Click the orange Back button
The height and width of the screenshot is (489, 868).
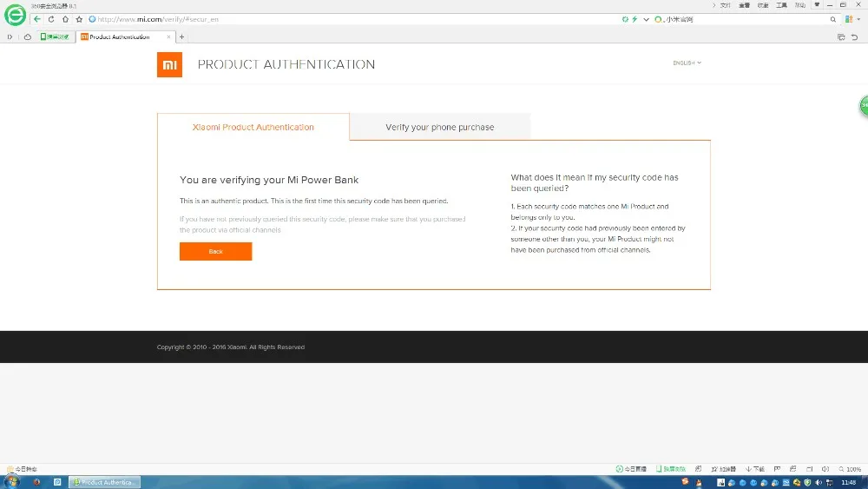(x=215, y=251)
